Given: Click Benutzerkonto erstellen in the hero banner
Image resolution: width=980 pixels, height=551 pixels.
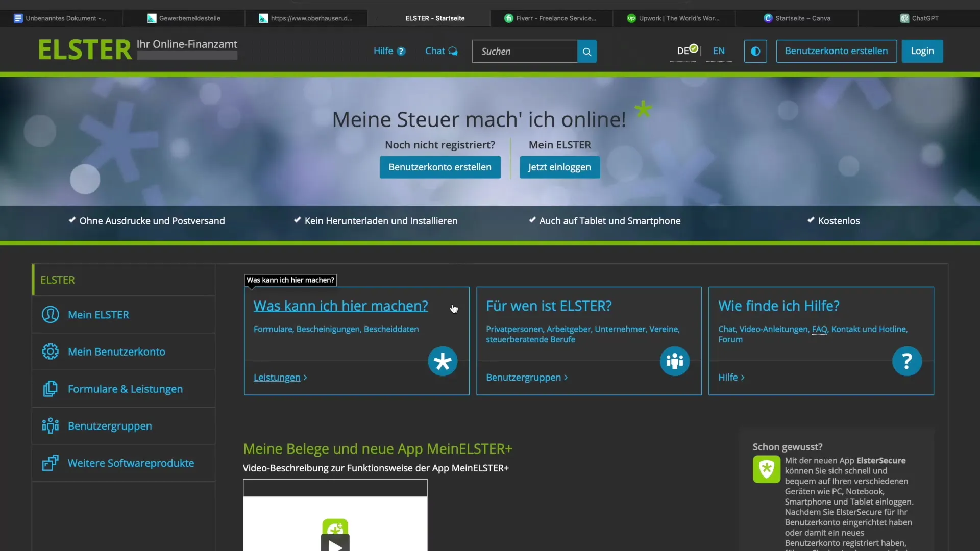Looking at the screenshot, I should (x=440, y=167).
